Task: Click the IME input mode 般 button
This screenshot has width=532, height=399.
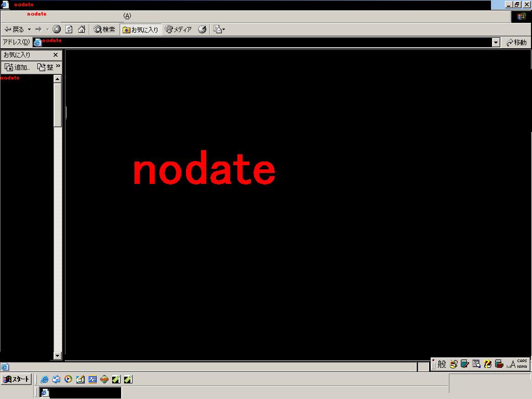Action: coord(442,364)
